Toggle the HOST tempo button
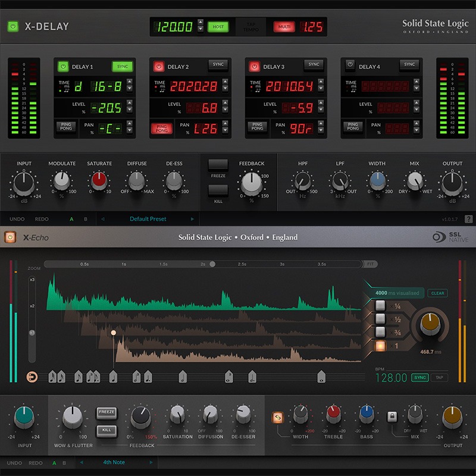 point(218,27)
